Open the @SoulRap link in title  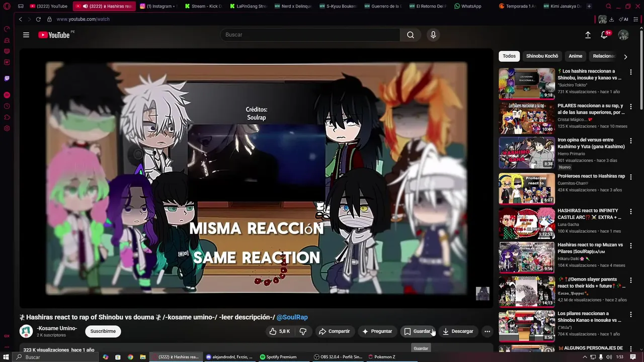pyautogui.click(x=292, y=317)
